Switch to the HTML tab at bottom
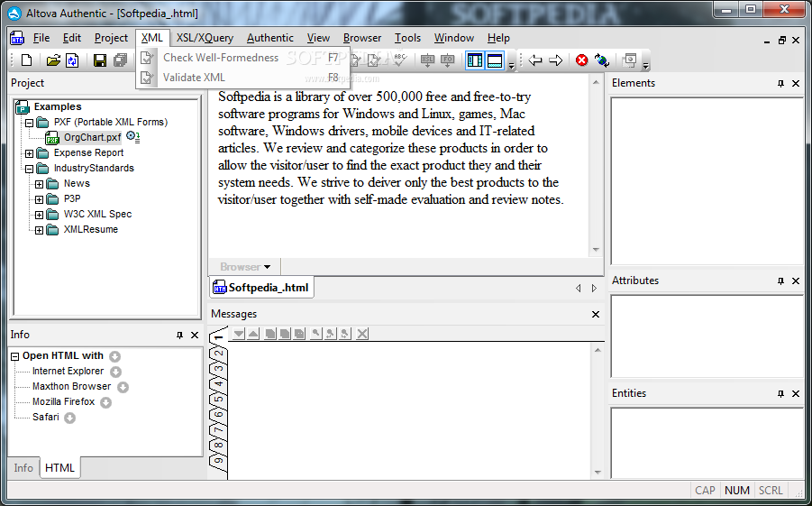Viewport: 812px width, 506px height. [x=59, y=467]
